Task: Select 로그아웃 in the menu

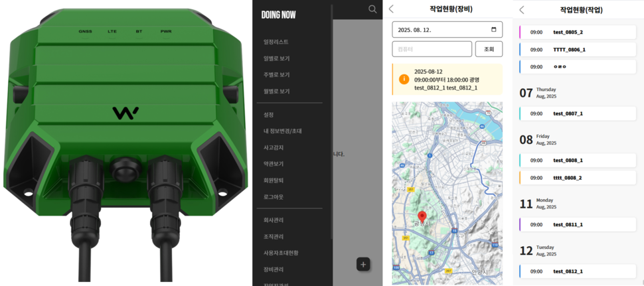Action: (274, 196)
